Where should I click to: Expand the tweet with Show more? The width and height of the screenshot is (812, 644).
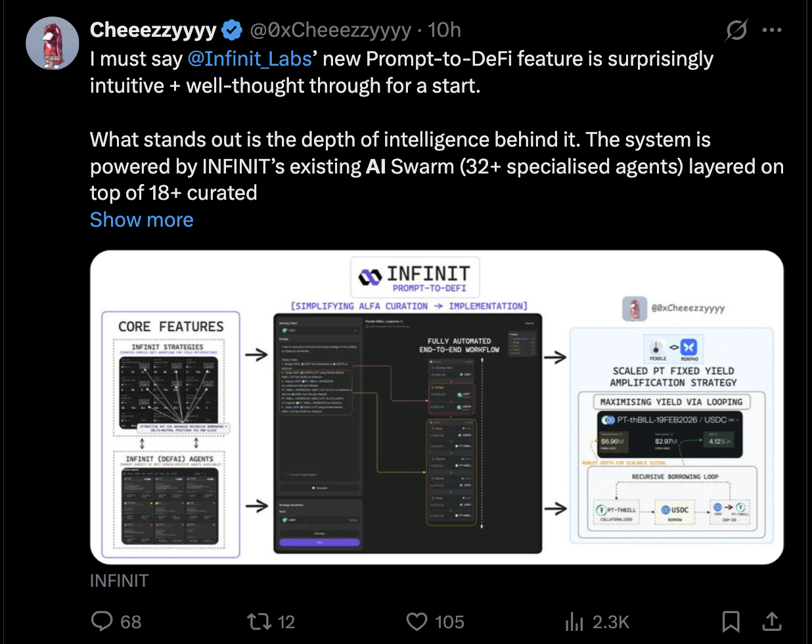(142, 220)
